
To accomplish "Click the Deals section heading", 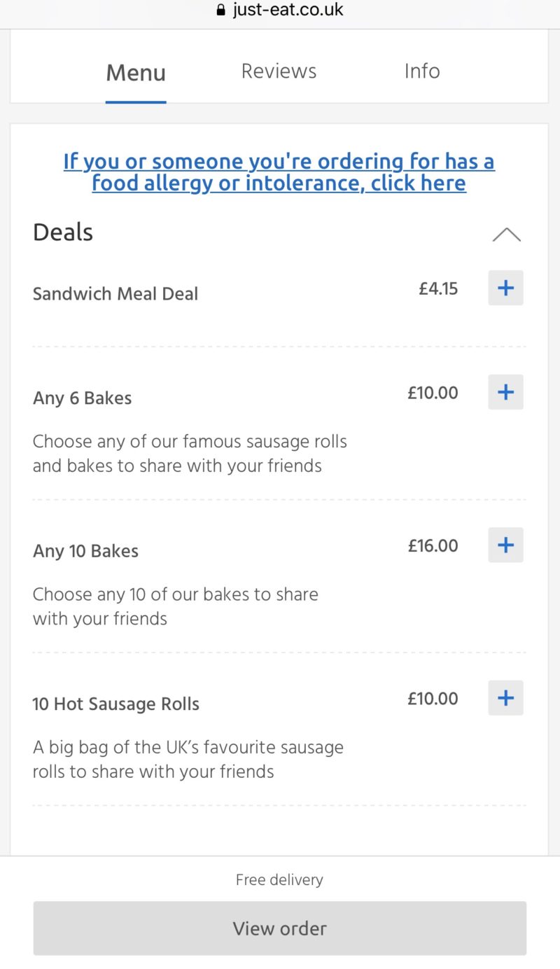I will 63,232.
